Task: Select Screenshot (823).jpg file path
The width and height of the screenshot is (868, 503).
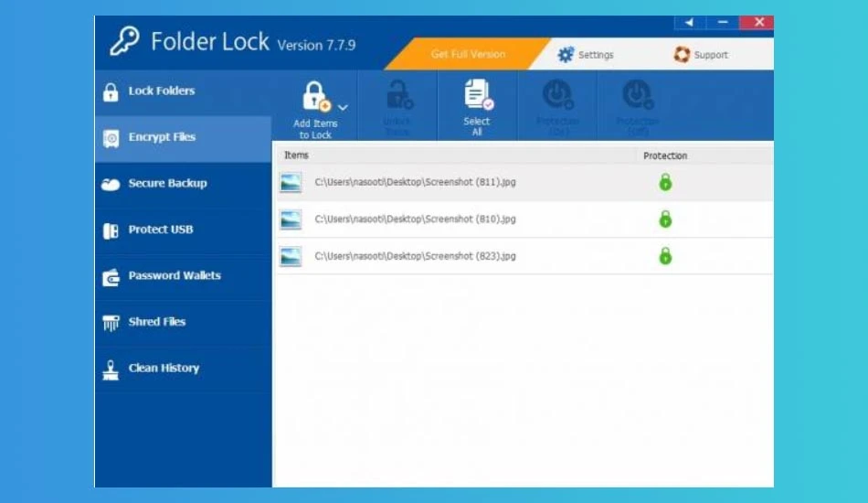Action: tap(415, 256)
